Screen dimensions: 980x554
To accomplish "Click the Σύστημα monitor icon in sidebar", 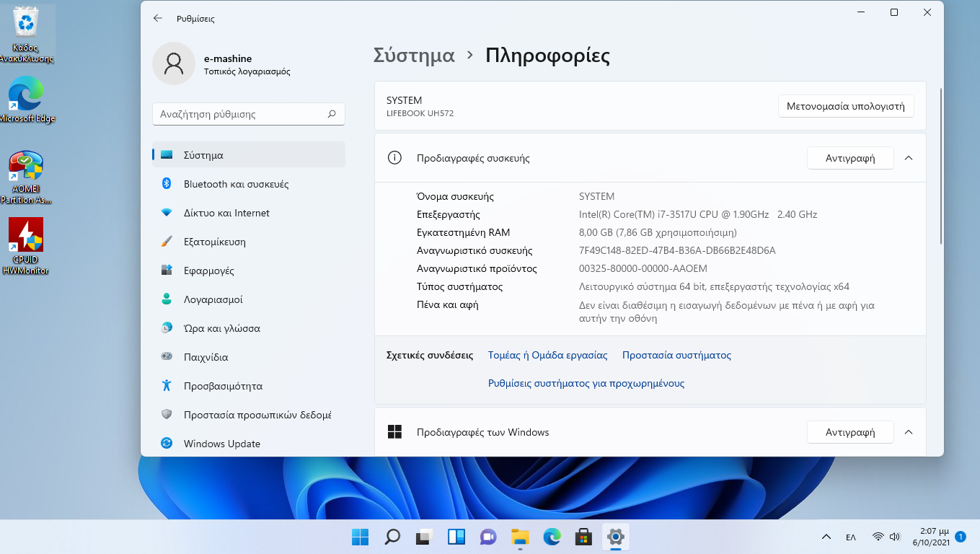I will (x=167, y=155).
